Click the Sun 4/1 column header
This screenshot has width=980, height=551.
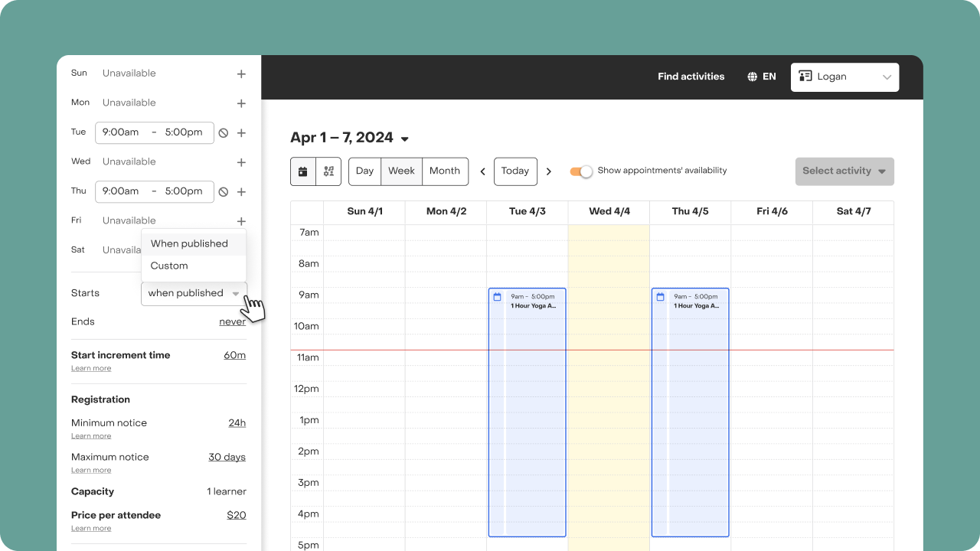click(x=364, y=212)
